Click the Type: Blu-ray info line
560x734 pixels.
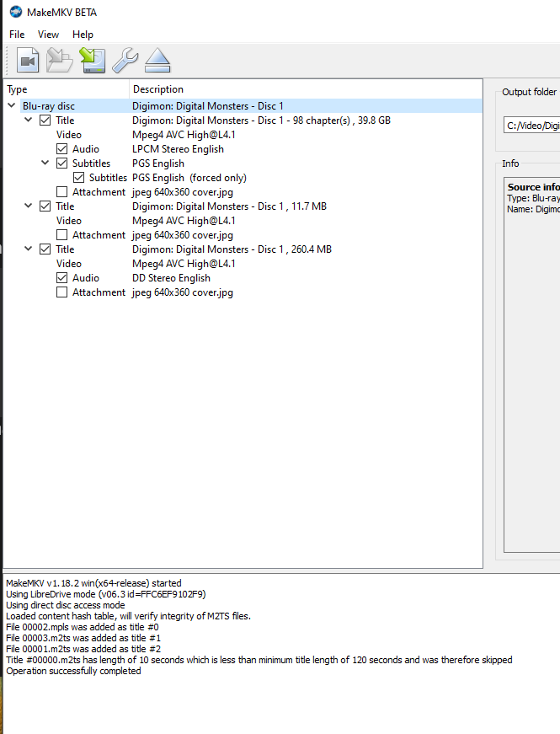[533, 198]
